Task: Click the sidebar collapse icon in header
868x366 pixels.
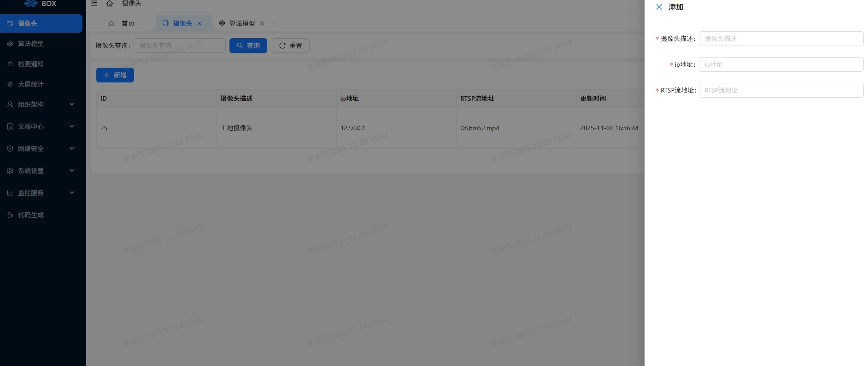Action: [94, 3]
